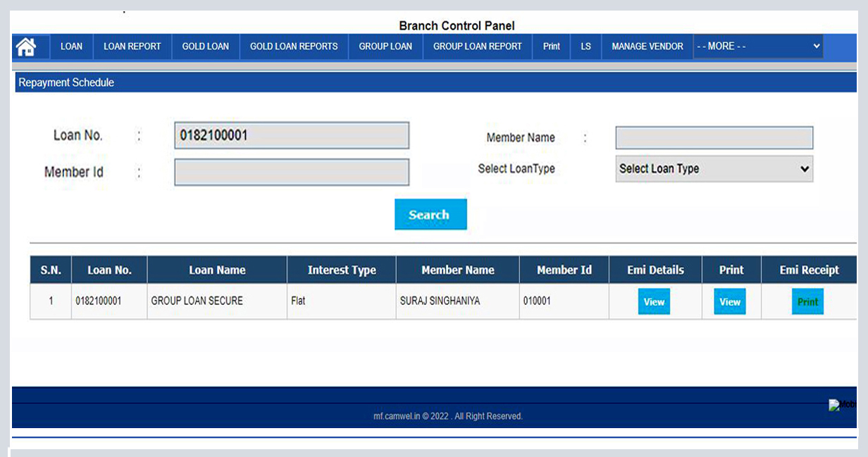
Task: Click the LS navigation item
Action: (x=585, y=46)
